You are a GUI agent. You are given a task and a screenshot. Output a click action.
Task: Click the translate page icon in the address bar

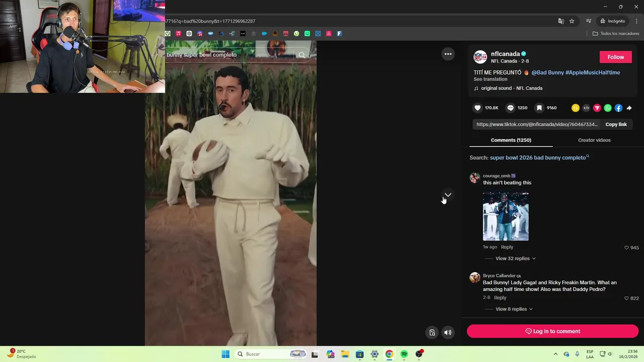tap(561, 21)
